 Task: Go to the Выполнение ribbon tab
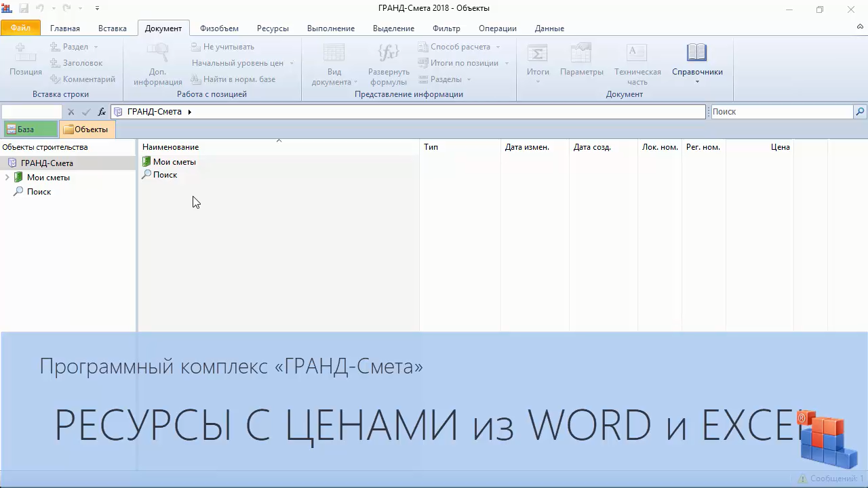(x=331, y=28)
